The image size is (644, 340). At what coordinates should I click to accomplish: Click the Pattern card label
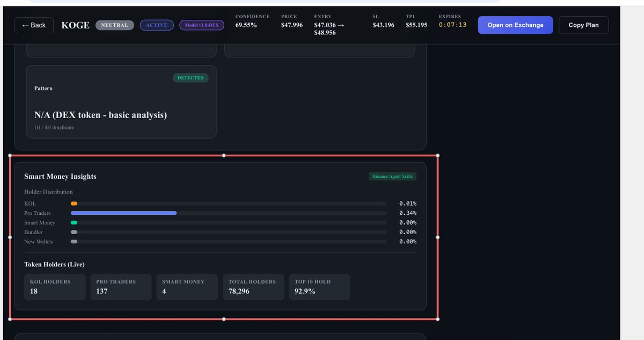(43, 88)
